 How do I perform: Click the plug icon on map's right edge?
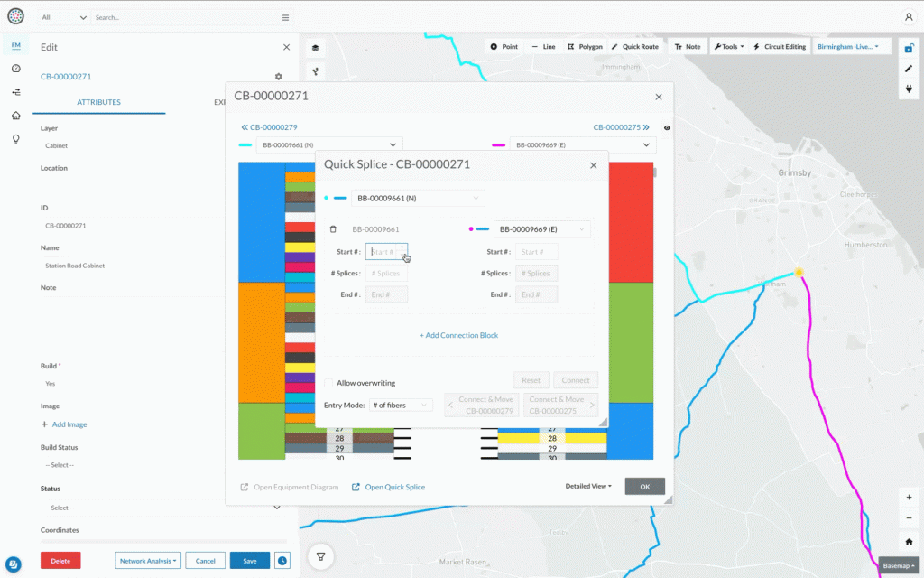[x=909, y=89]
